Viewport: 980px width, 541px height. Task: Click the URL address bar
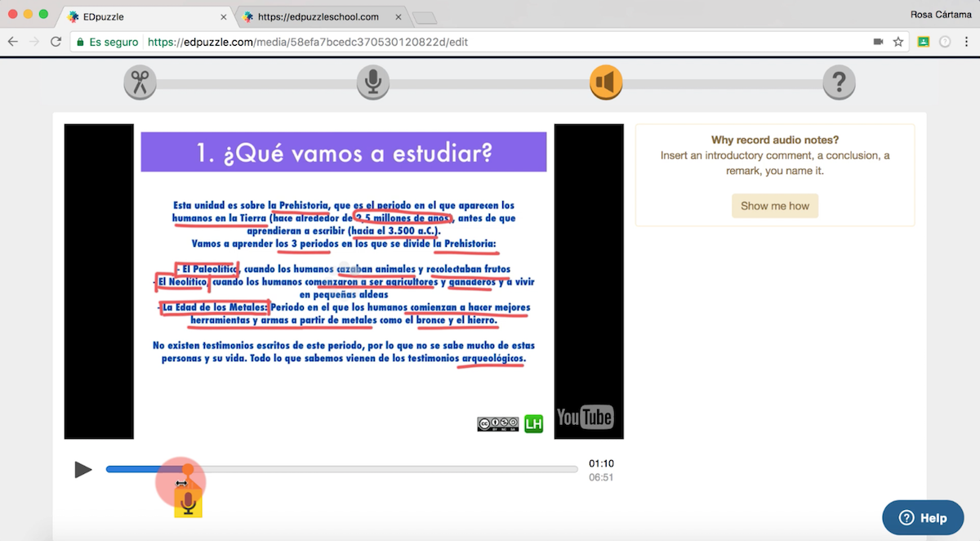490,42
